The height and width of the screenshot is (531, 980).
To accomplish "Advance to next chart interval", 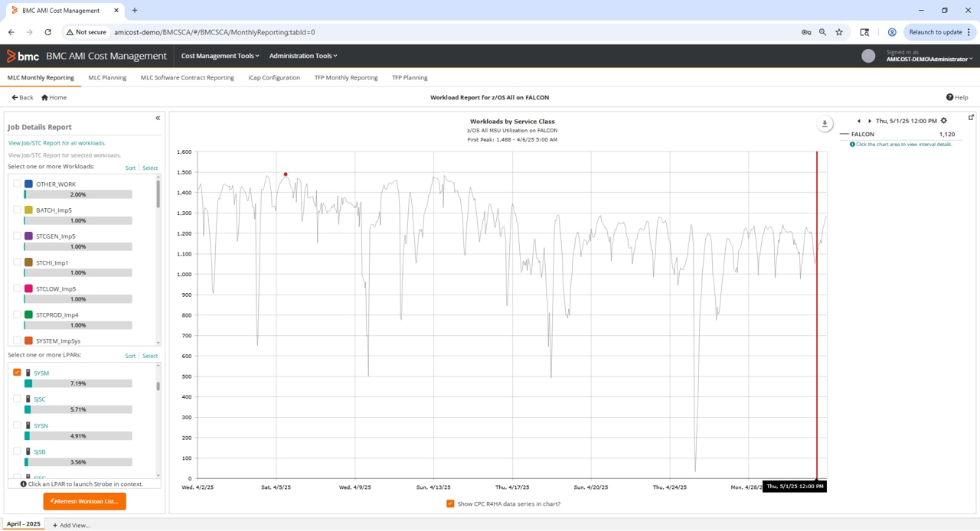I will click(x=870, y=121).
